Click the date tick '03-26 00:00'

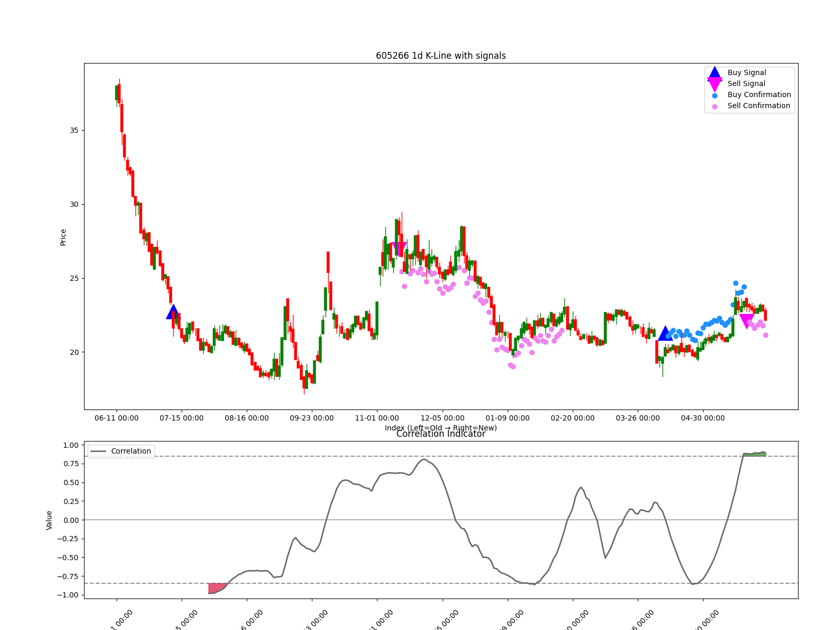tap(638, 418)
